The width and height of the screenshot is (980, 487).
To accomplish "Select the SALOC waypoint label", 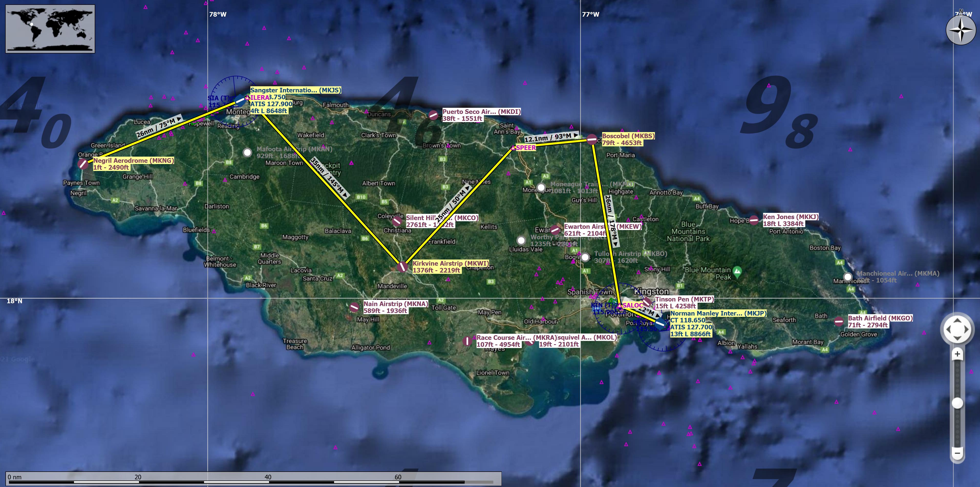I will (x=633, y=305).
